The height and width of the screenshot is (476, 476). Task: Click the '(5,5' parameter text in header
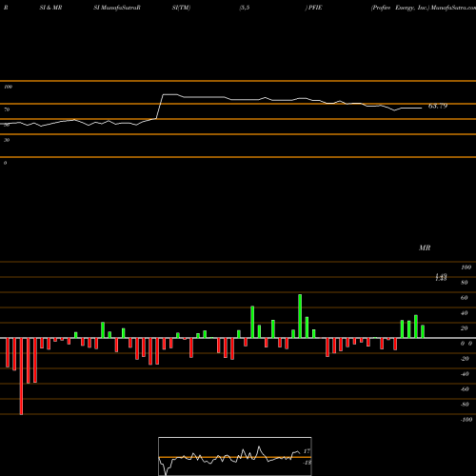point(245,8)
